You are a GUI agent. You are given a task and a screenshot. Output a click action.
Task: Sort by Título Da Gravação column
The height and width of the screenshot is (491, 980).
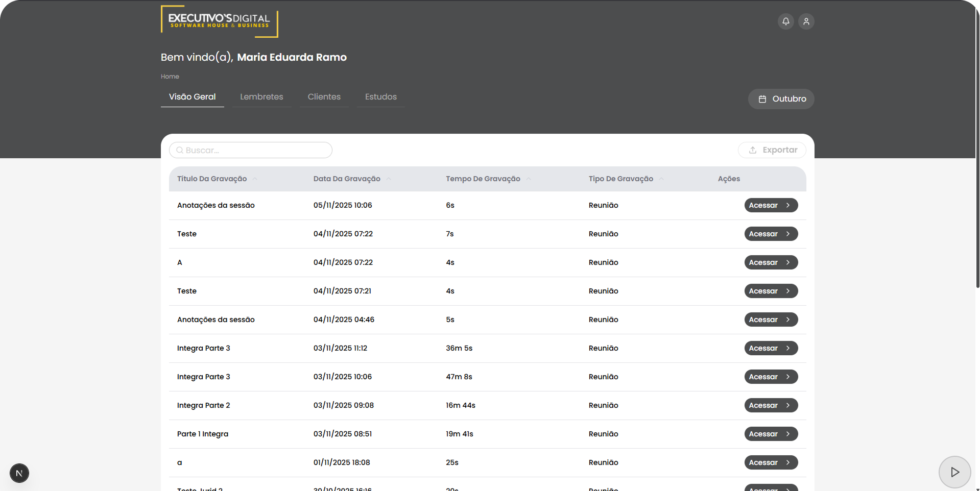click(212, 179)
